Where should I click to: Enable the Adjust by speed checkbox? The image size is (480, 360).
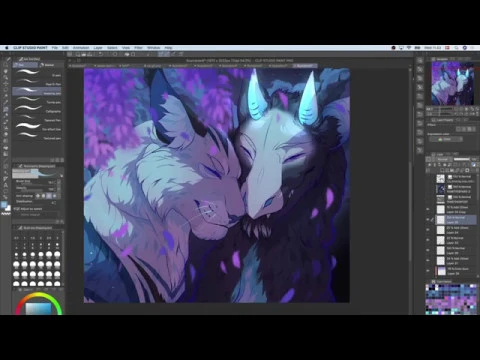[x=17, y=209]
